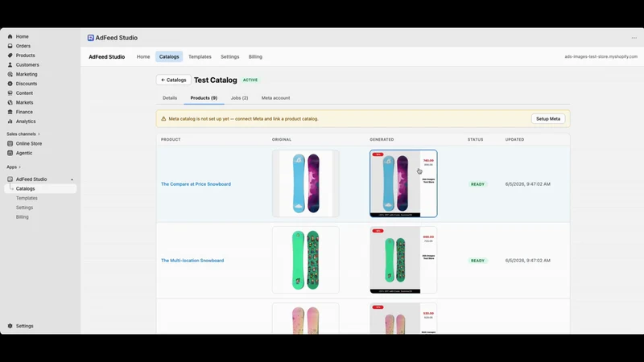644x362 pixels.
Task: Open Templates in sidebar submenu
Action: click(27, 198)
